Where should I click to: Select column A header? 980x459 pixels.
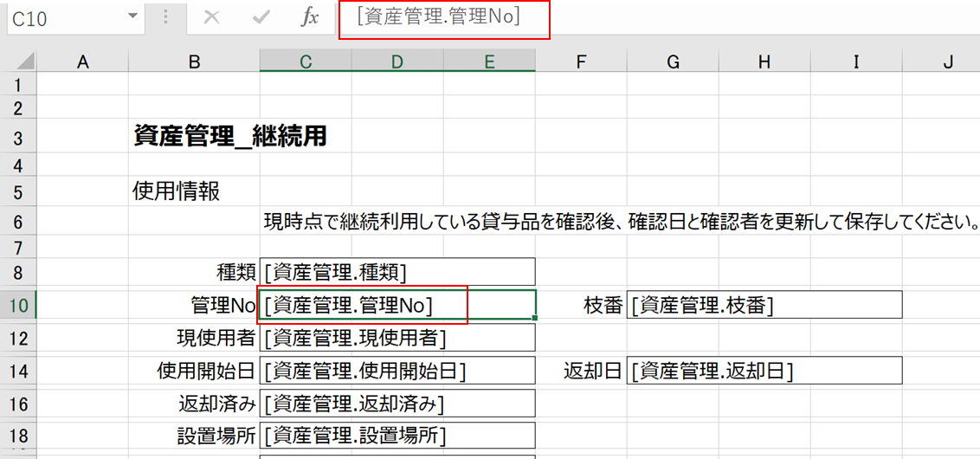tap(82, 61)
